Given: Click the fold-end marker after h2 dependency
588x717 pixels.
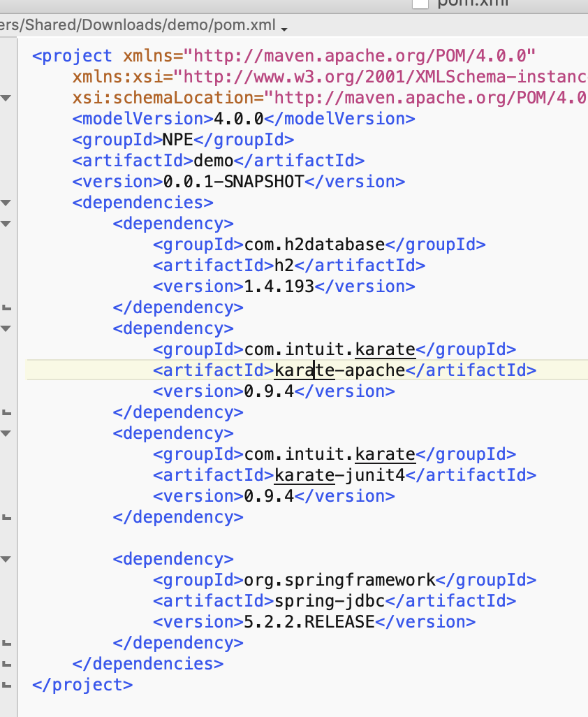Looking at the screenshot, I should pos(7,307).
